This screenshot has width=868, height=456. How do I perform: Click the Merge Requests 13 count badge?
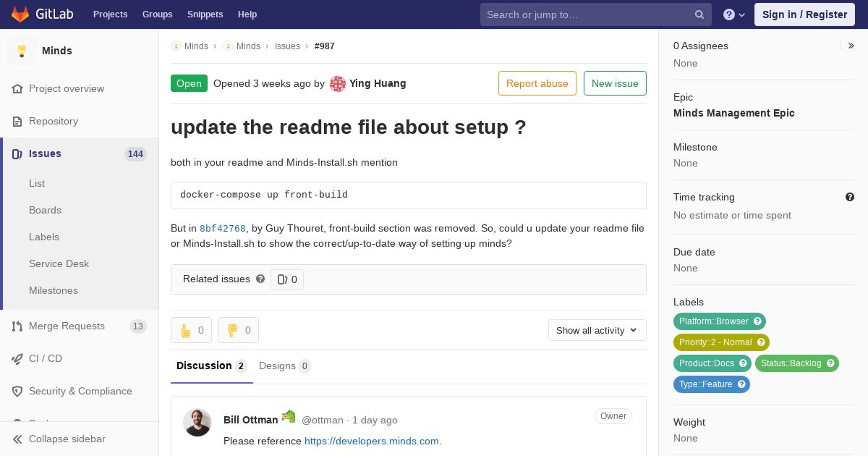[x=138, y=326]
